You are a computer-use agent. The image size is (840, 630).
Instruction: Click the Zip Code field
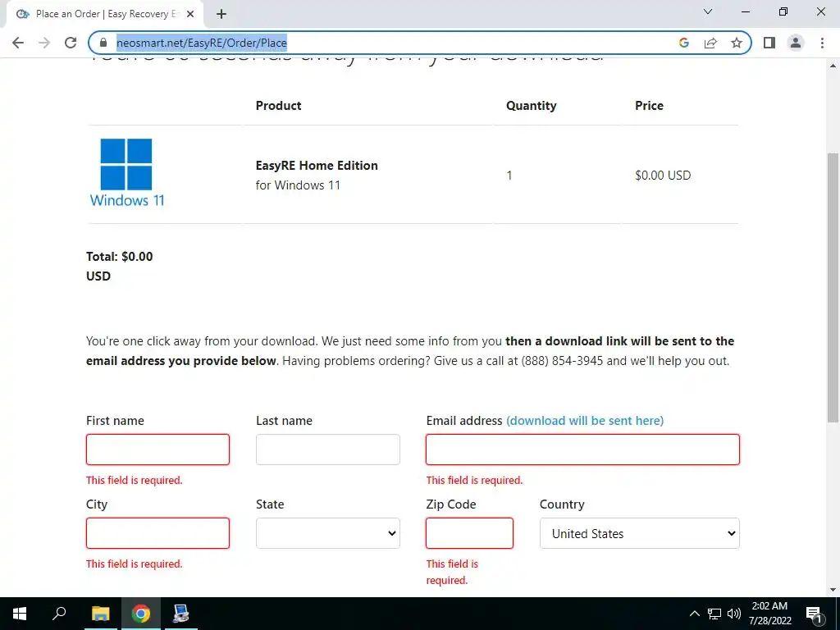(x=469, y=533)
